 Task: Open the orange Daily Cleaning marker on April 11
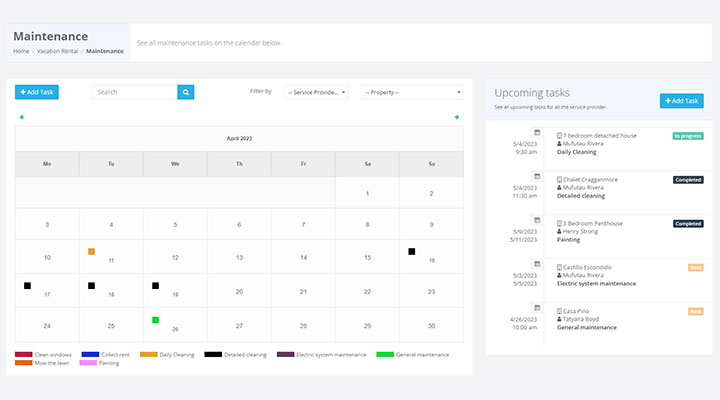(x=91, y=251)
